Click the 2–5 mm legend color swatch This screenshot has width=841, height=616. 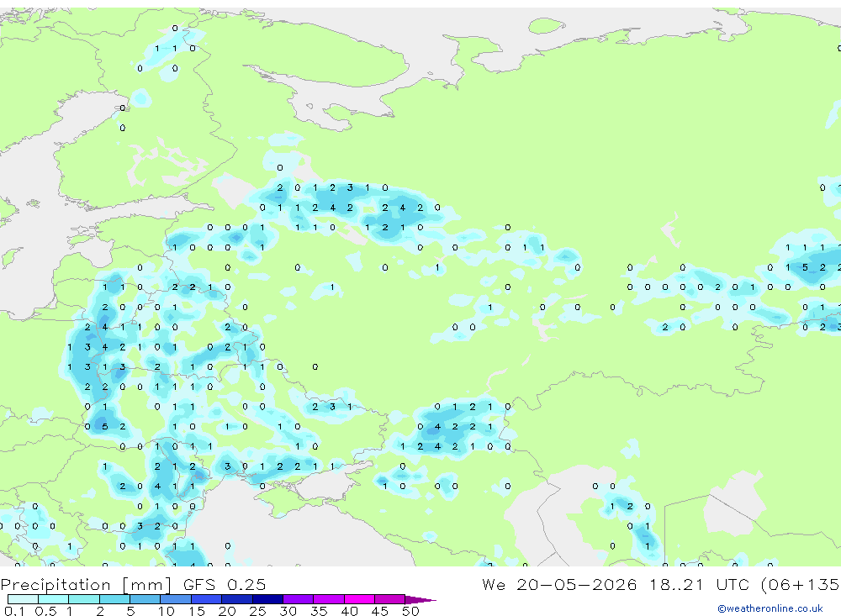click(114, 599)
